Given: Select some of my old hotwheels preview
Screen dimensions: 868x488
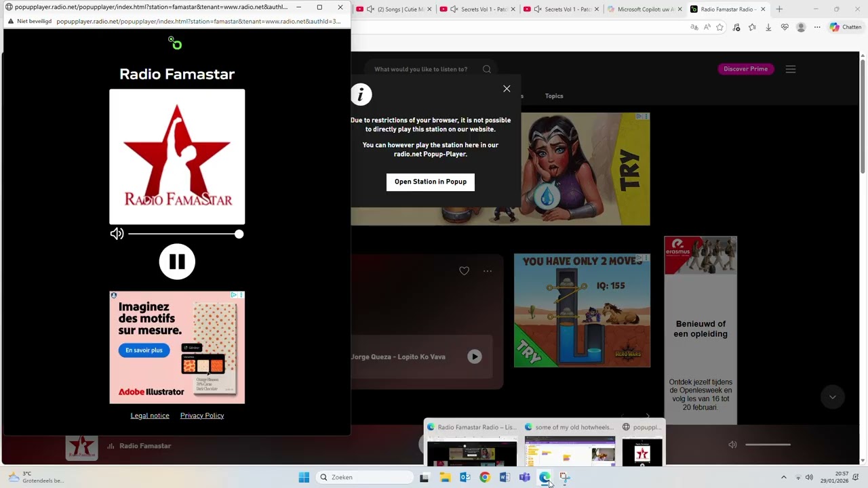Looking at the screenshot, I should [x=570, y=443].
